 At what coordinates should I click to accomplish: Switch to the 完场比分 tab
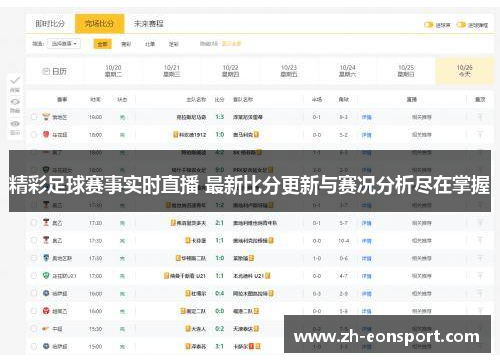point(99,24)
